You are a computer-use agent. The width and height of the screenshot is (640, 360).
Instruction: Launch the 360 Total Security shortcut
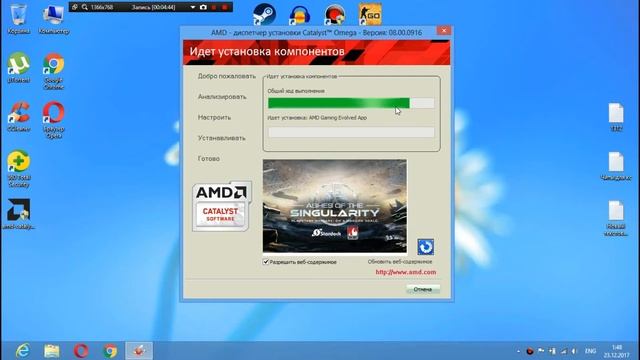pos(18,168)
